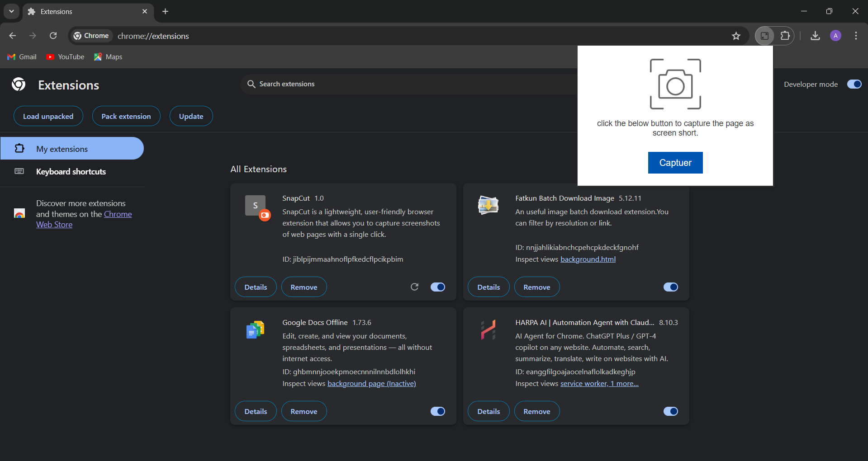Click the Chrome site info chip
Screen dimensions: 868x461
point(91,36)
